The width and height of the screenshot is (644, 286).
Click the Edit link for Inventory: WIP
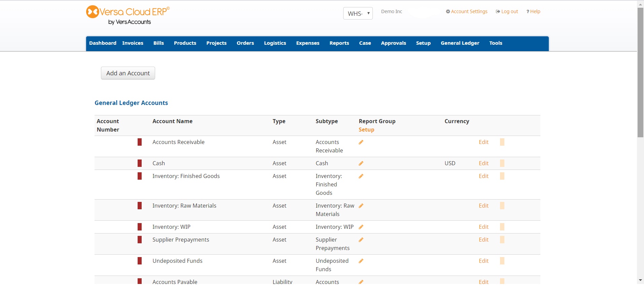pos(483,227)
